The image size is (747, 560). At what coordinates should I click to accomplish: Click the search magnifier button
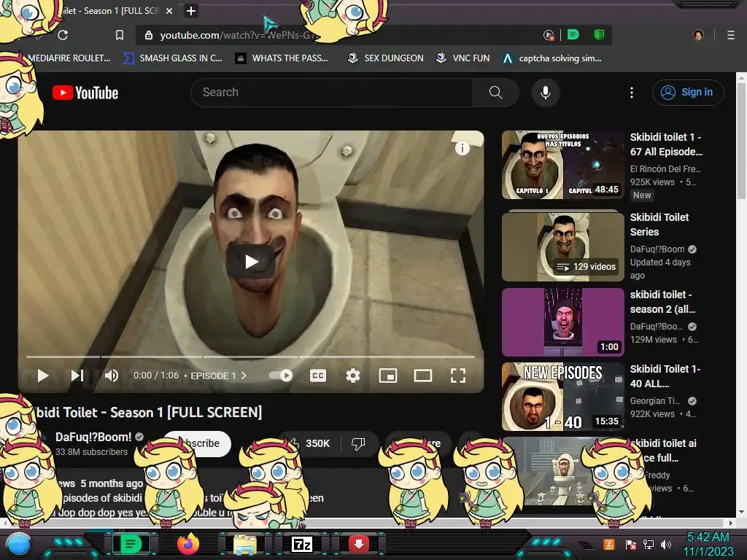coord(495,93)
